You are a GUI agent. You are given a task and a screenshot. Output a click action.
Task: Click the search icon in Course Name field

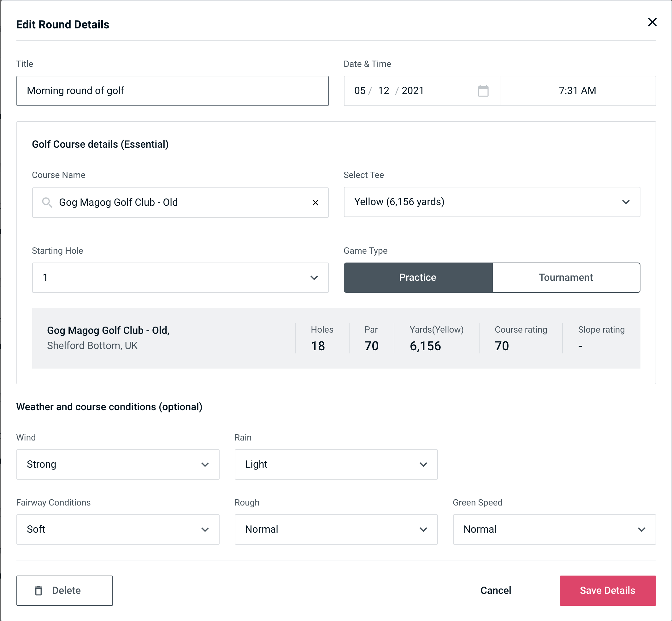47,203
